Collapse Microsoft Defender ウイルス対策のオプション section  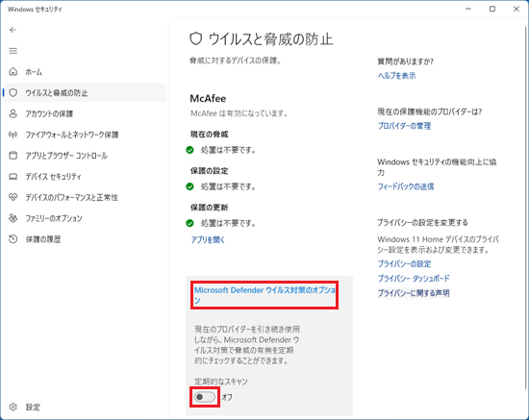click(x=264, y=295)
